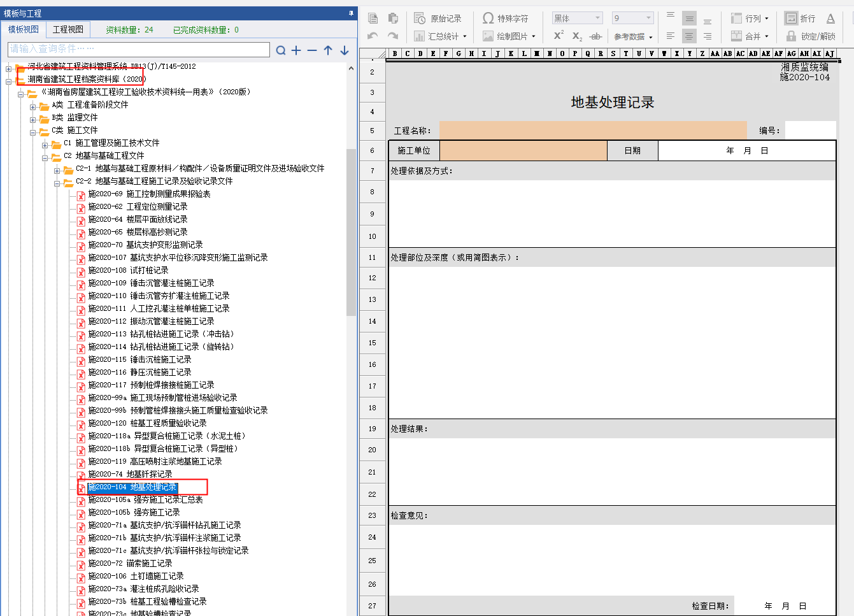
Task: Click the copy icon in toolbar
Action: [373, 18]
